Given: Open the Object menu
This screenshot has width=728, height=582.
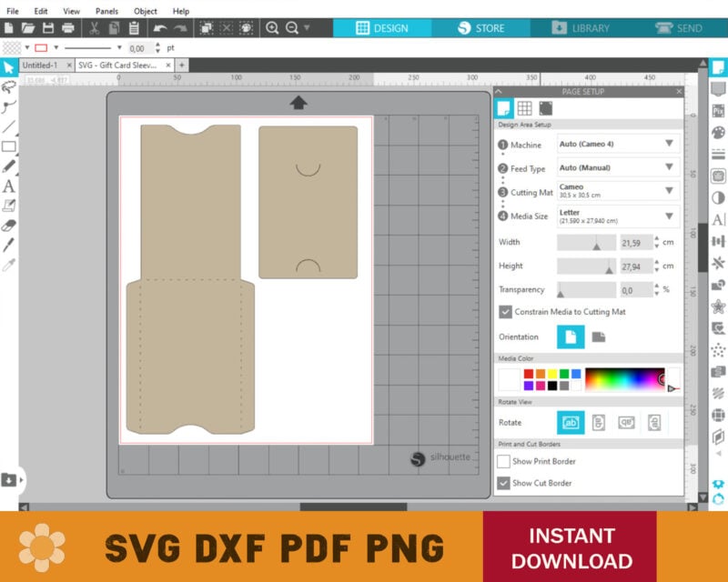Looking at the screenshot, I should click(x=145, y=11).
